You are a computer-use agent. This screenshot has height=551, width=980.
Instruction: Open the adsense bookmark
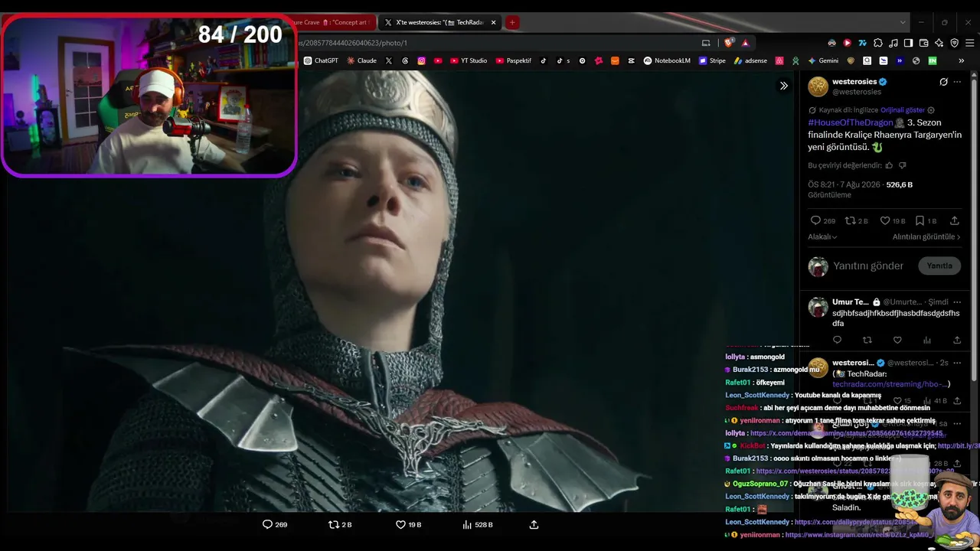pyautogui.click(x=750, y=60)
